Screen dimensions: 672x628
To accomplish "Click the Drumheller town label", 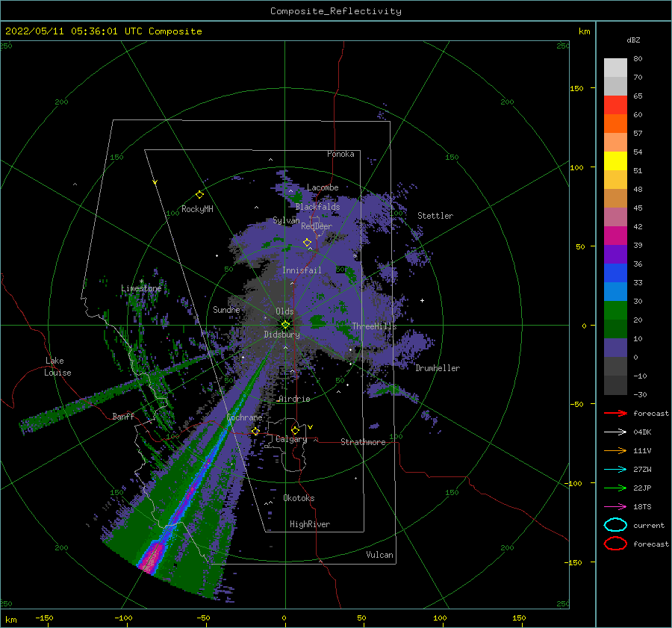I will pyautogui.click(x=438, y=368).
